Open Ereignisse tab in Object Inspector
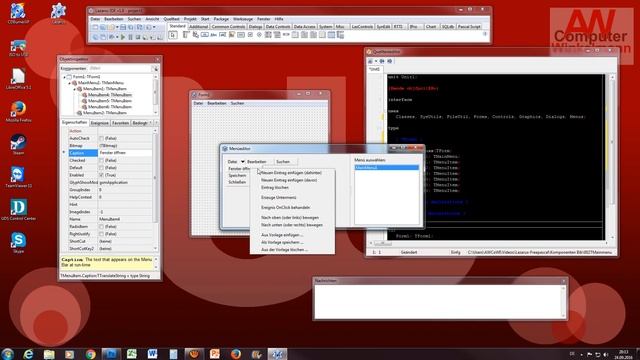Viewport: 640px width, 360px height. coord(100,123)
